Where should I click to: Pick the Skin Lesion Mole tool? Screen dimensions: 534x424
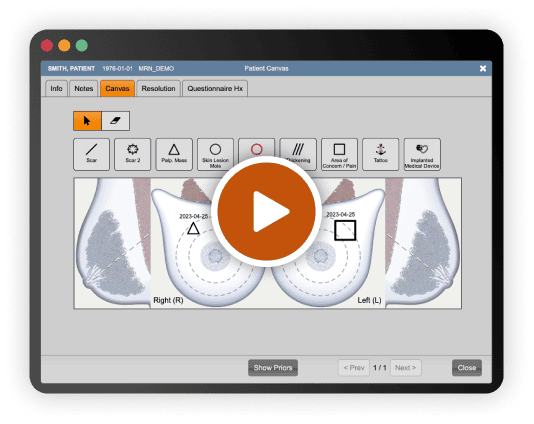(x=215, y=154)
